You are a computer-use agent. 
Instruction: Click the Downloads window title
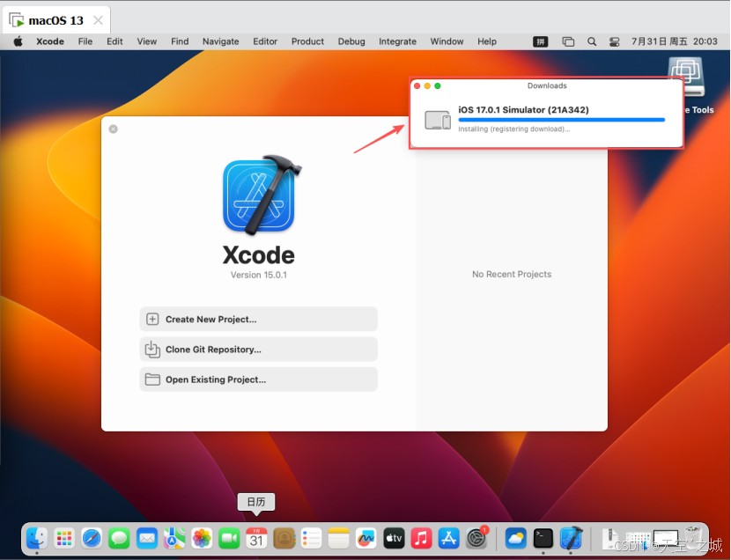547,85
